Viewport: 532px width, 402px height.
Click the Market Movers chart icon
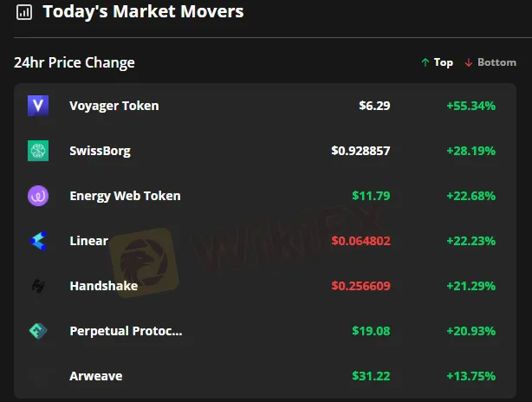tap(24, 12)
